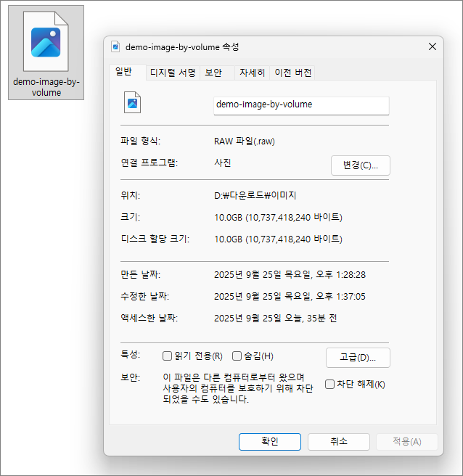Switch to the 일반 tab
Image resolution: width=463 pixels, height=476 pixels.
[123, 72]
